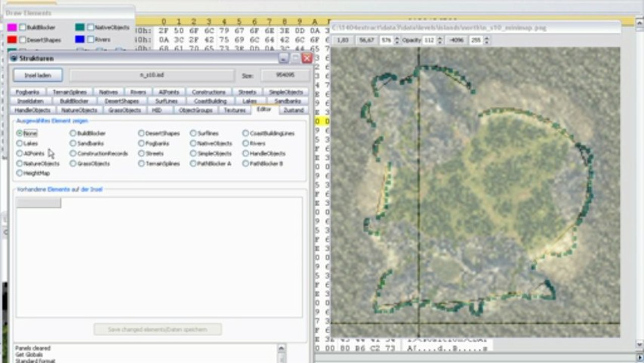Switch to the BuildBlocker tab
Viewport: 644px width, 363px height.
(x=74, y=101)
